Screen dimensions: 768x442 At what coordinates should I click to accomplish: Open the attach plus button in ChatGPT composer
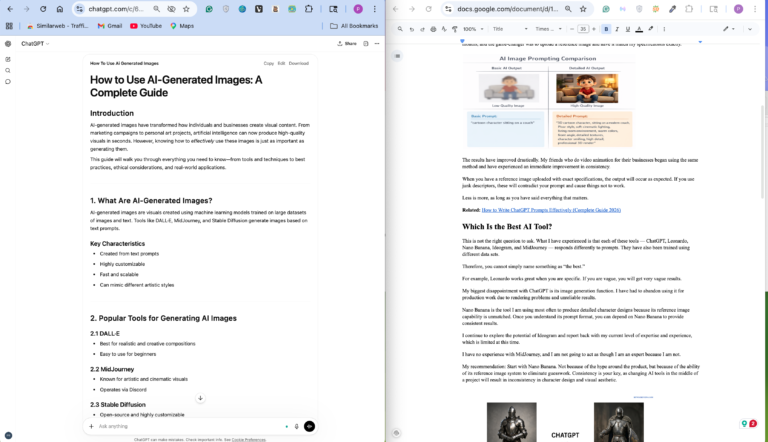click(x=91, y=426)
